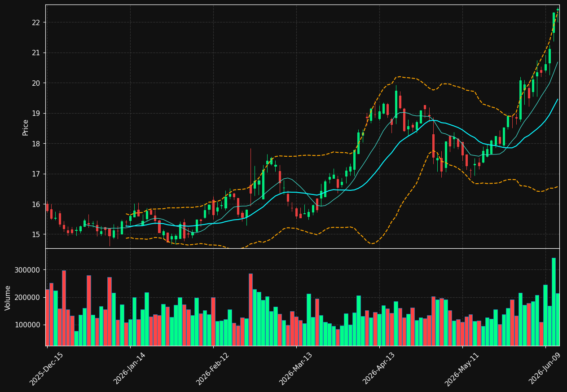Click the 17 price tick label

36,174
